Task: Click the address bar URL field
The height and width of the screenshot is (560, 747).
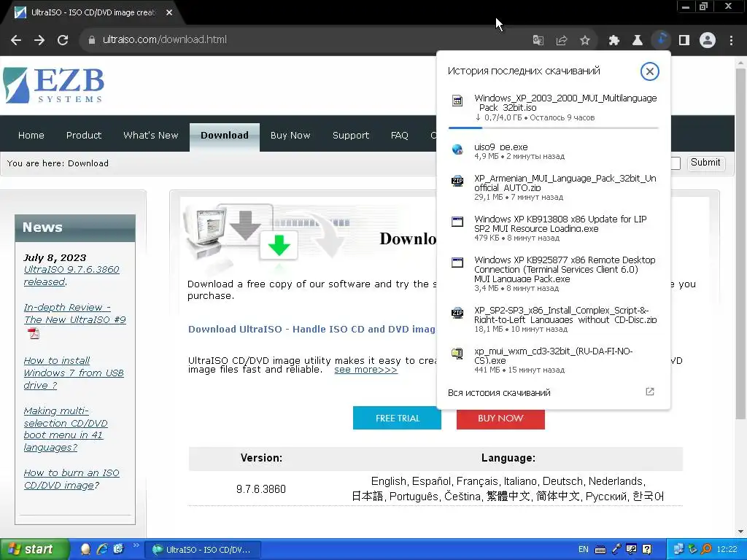Action: (305, 40)
